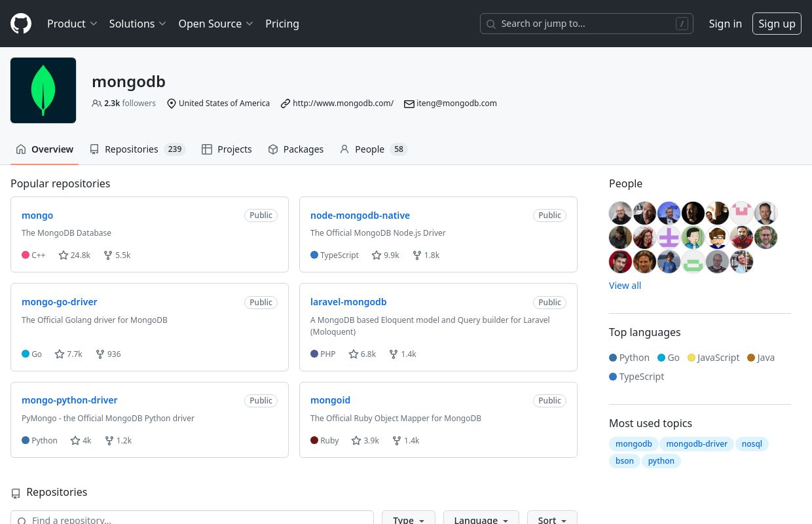
Task: Click the iteng@mongodb.com email link
Action: tap(456, 103)
